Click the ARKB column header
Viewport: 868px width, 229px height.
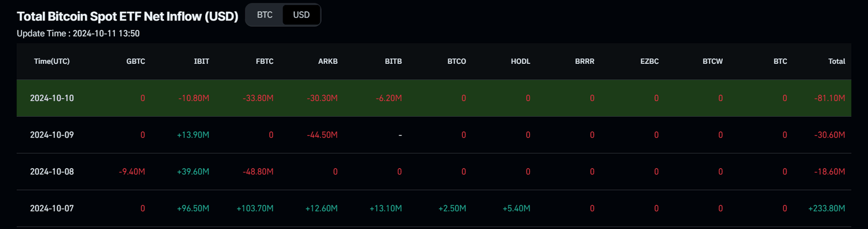(x=328, y=61)
